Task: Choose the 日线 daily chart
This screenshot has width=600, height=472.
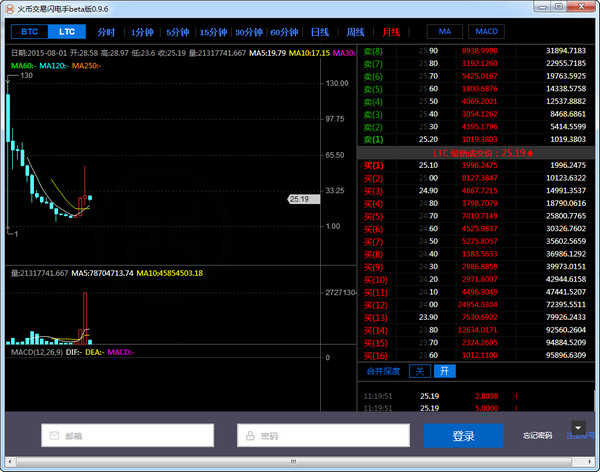Action: tap(320, 32)
